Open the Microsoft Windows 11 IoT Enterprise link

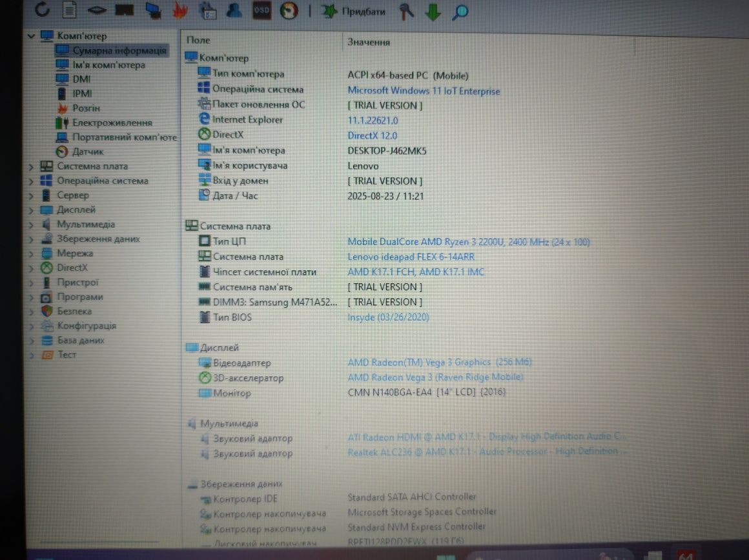click(424, 91)
